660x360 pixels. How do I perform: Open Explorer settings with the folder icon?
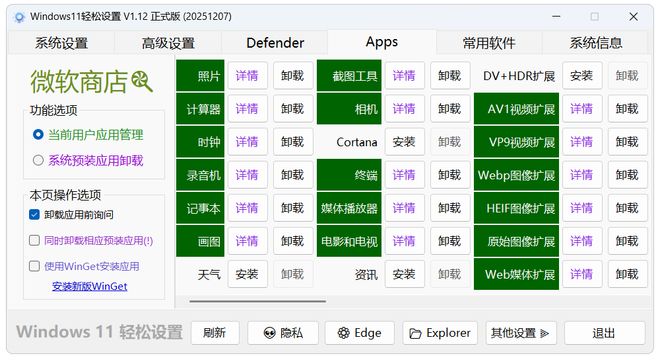[x=440, y=333]
